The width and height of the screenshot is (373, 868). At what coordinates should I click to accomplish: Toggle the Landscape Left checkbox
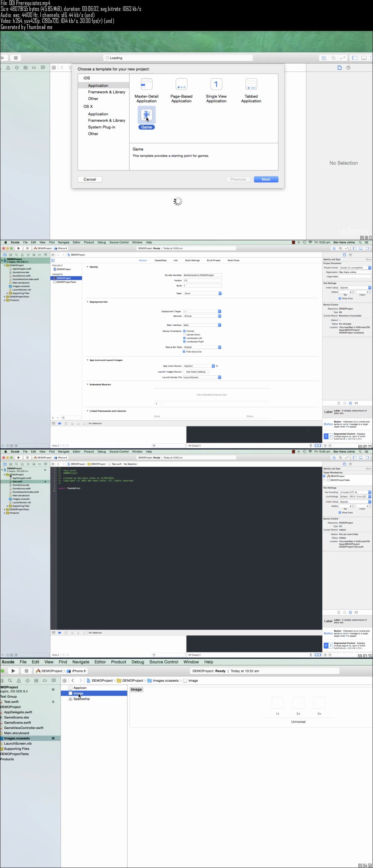(x=184, y=338)
